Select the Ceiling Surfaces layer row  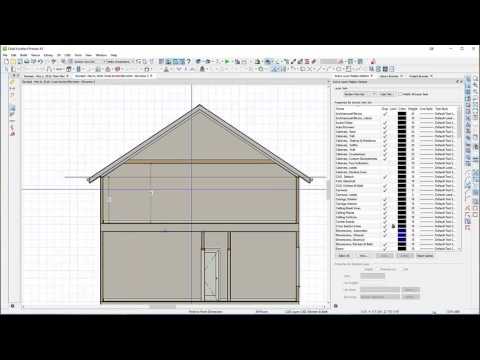click(x=397, y=217)
